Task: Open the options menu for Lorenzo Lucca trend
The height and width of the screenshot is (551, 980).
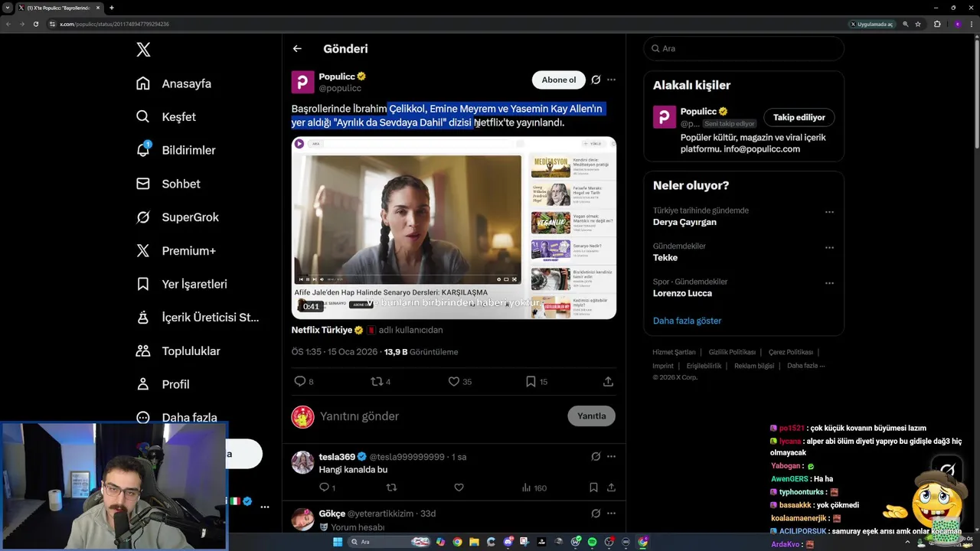Action: [x=829, y=283]
